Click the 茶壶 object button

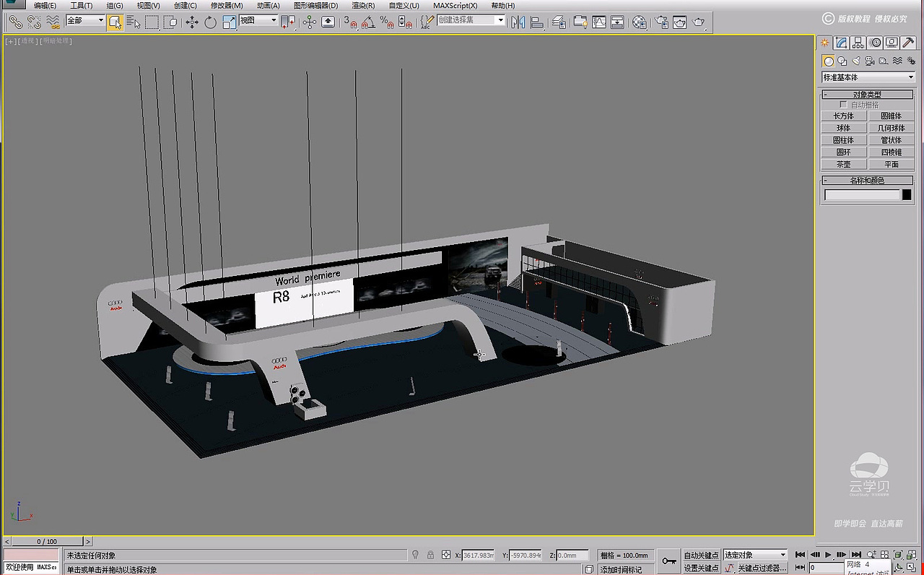click(x=843, y=165)
